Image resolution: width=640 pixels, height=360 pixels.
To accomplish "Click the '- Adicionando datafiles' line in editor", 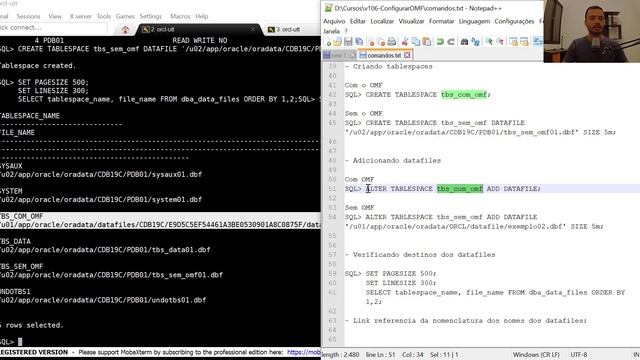I will tap(393, 160).
